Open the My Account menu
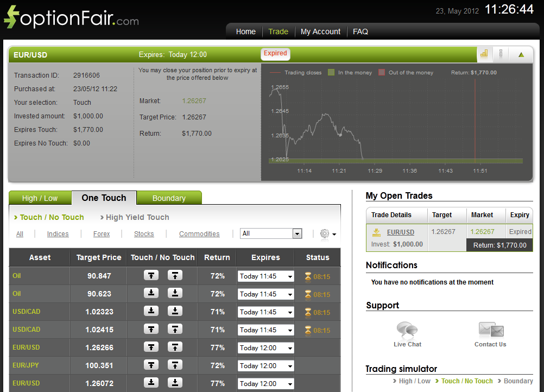Viewport: 544px width, 392px height. tap(320, 31)
